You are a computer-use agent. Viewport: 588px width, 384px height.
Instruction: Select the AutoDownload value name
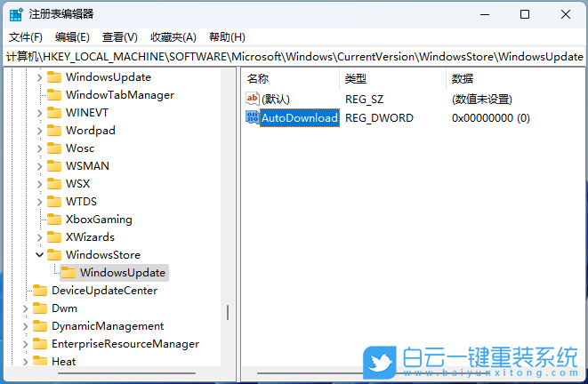pos(300,118)
